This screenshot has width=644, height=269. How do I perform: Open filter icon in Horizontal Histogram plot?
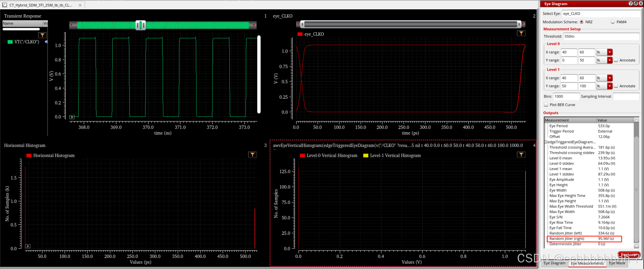(x=252, y=155)
